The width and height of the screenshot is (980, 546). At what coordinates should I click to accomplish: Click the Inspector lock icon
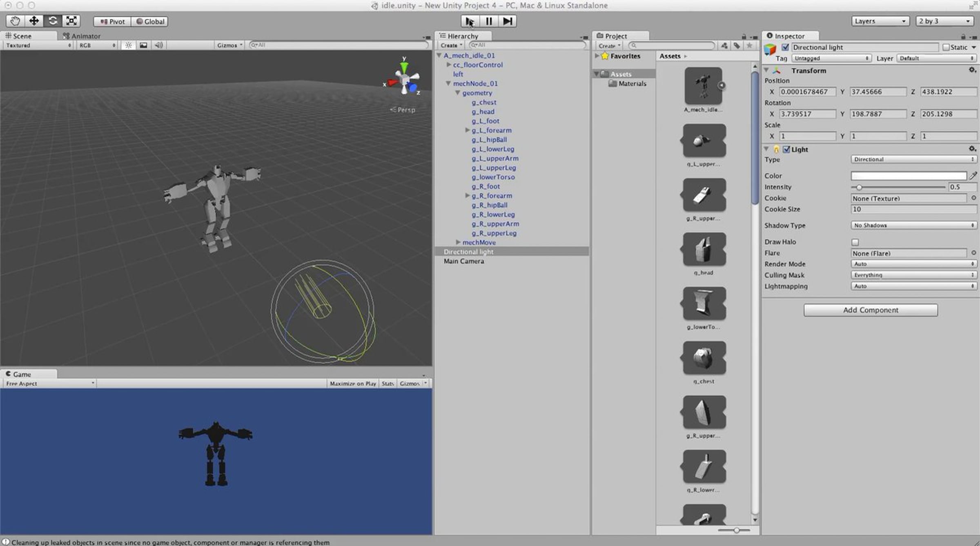(963, 36)
